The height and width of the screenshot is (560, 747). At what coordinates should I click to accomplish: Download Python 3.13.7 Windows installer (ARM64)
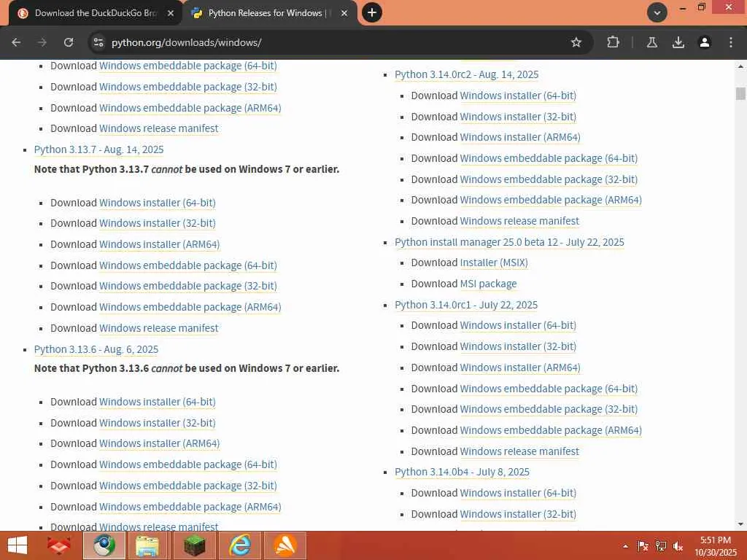(x=159, y=244)
